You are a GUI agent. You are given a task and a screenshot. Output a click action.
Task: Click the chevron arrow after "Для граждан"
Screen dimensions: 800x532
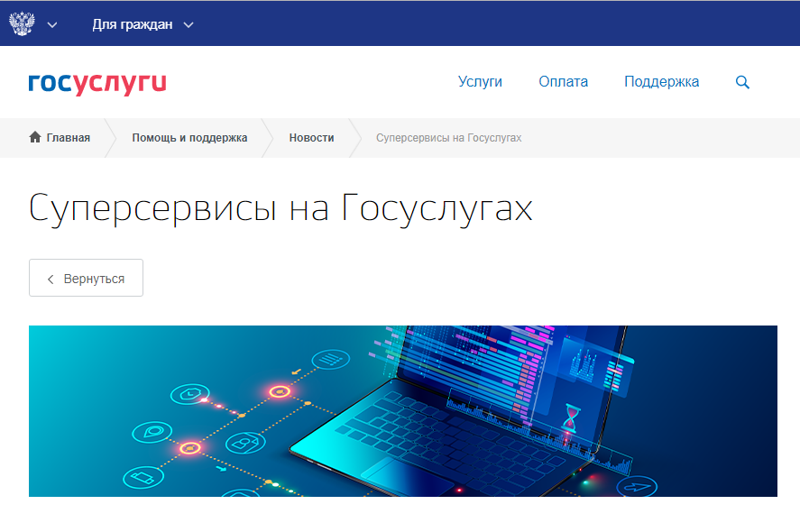(x=189, y=24)
